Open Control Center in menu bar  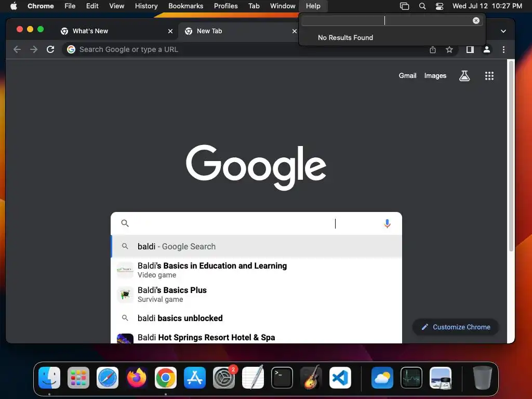coord(440,6)
